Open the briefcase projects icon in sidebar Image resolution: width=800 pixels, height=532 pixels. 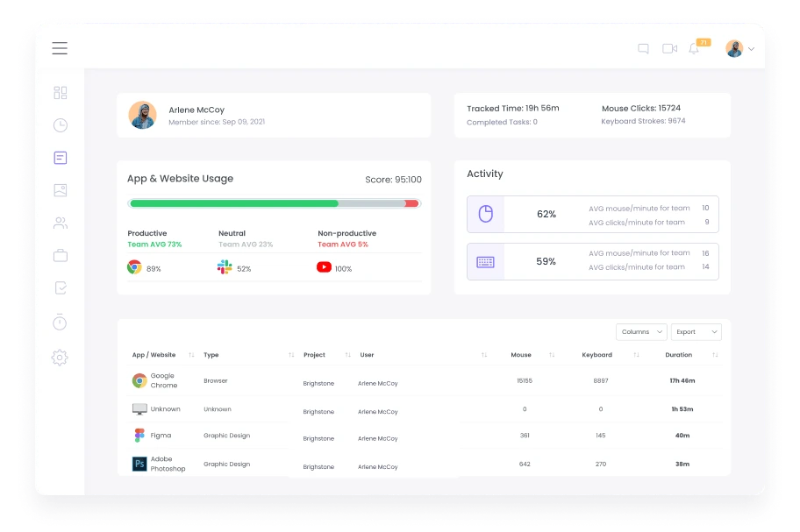click(x=61, y=255)
